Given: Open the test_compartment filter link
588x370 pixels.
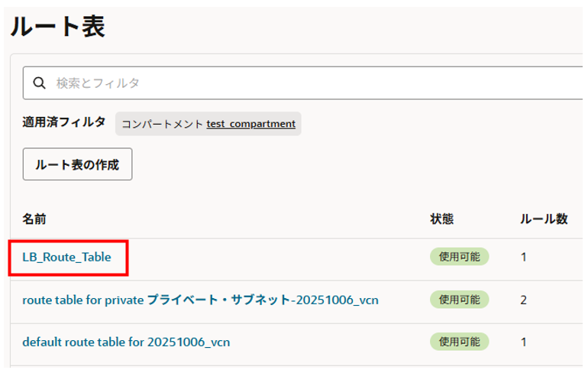Looking at the screenshot, I should (x=250, y=124).
